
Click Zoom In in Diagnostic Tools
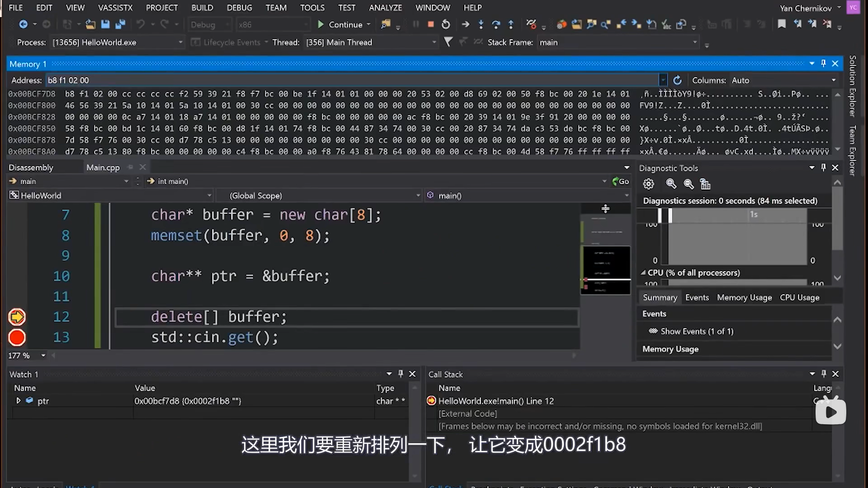click(x=671, y=184)
